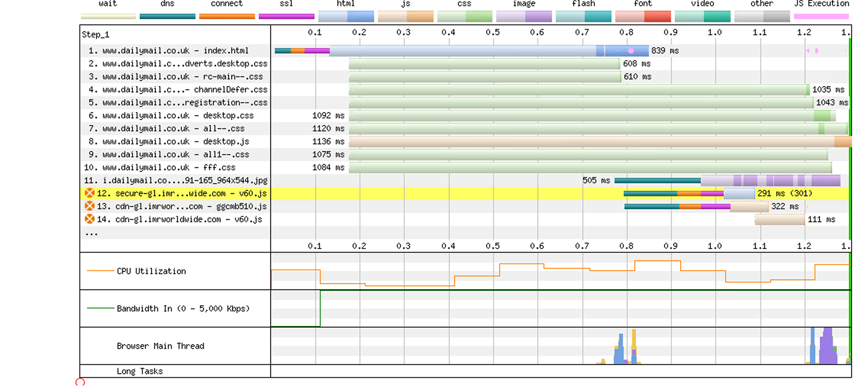The height and width of the screenshot is (390, 868).
Task: Click the ssl legend magenta swatch
Action: point(287,16)
